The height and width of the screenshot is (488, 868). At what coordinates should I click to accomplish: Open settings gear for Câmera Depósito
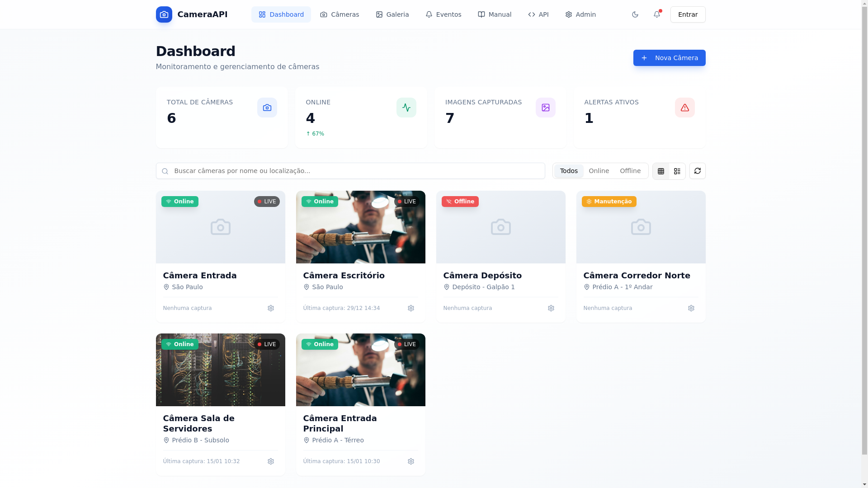(551, 308)
